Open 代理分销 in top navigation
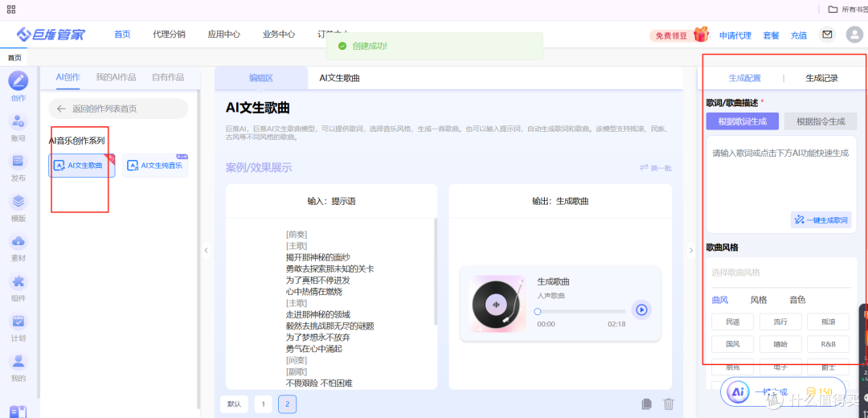Screen dimensions: 868x418 tap(169, 35)
